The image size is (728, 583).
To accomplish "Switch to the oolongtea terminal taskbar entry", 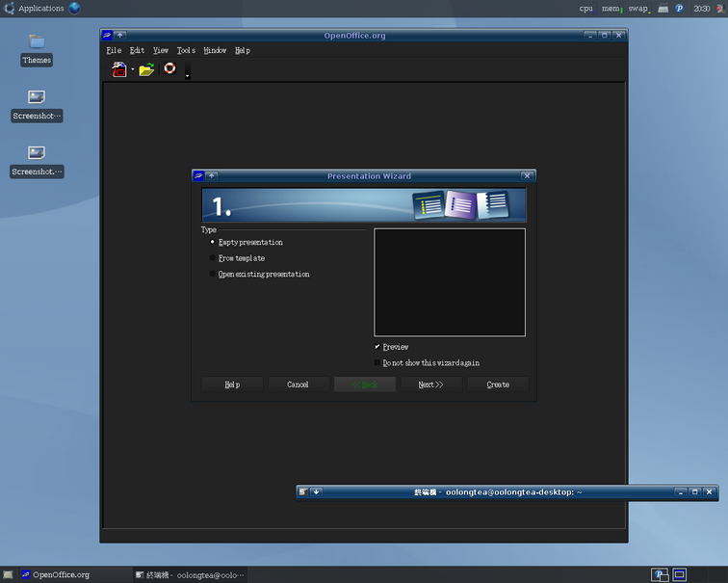I will pyautogui.click(x=190, y=574).
